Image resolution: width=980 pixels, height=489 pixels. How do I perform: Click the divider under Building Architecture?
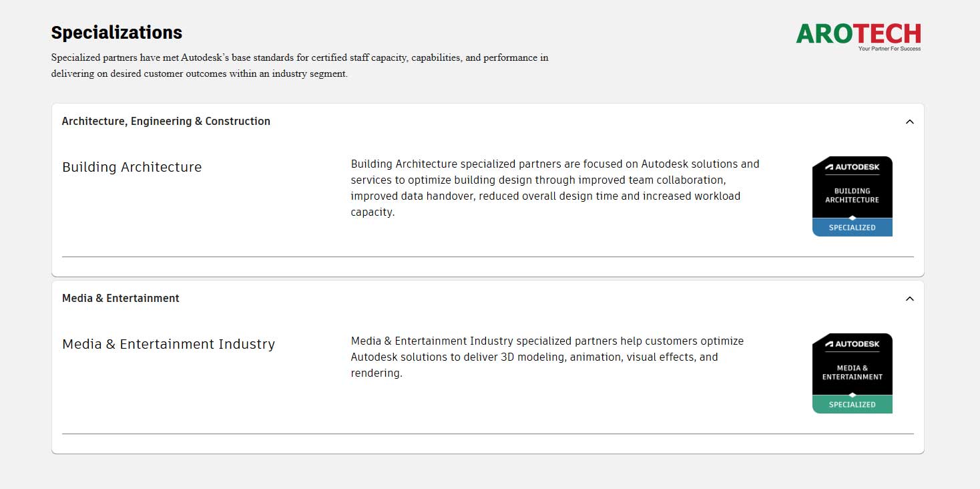(488, 257)
